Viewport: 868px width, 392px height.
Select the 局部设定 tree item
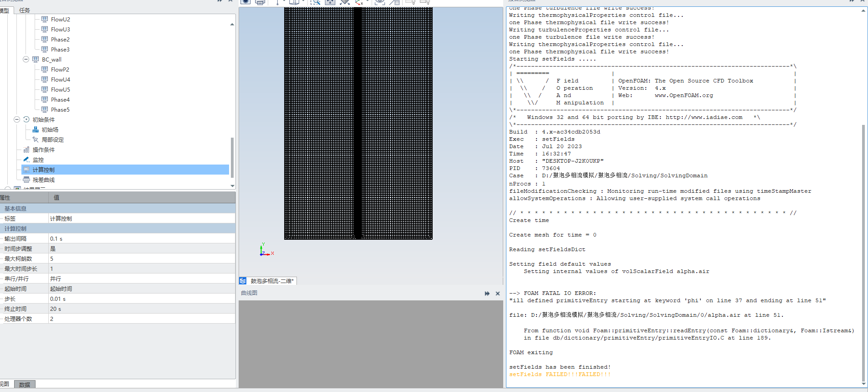click(x=53, y=139)
